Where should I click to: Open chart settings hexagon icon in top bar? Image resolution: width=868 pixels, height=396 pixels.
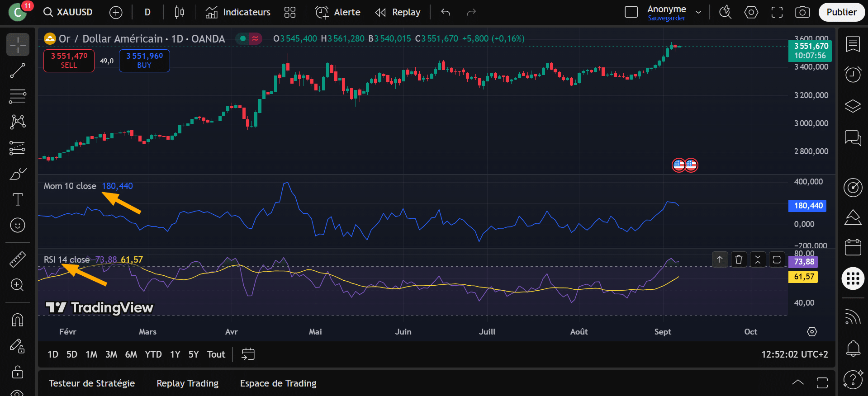coord(751,12)
